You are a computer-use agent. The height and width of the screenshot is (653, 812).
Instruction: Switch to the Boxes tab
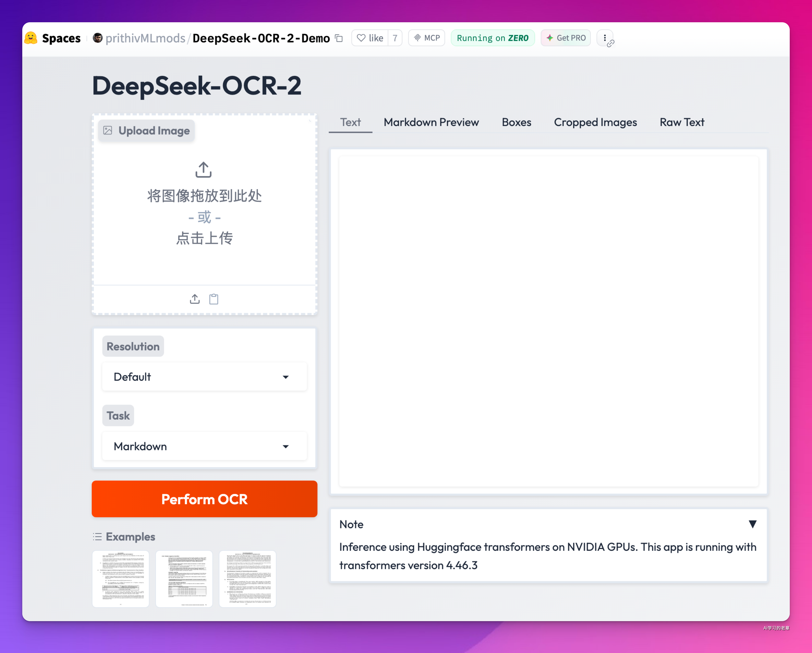[516, 122]
